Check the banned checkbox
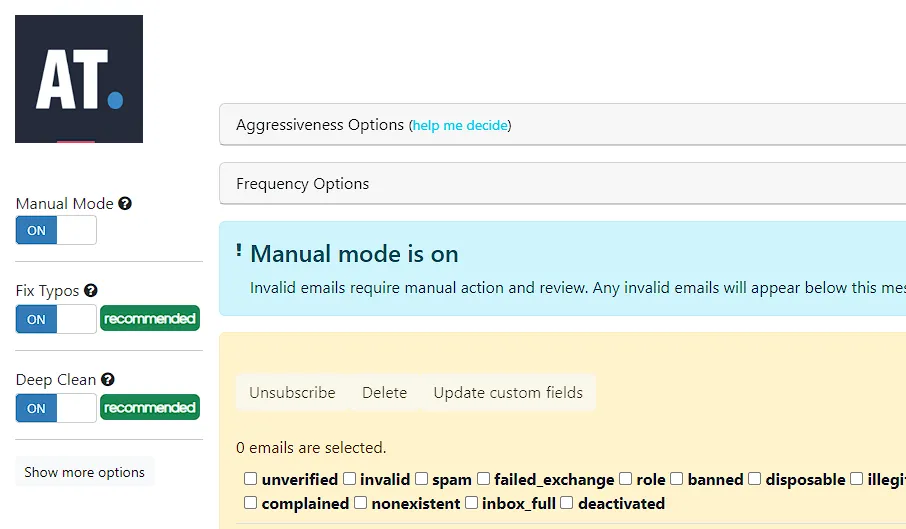 [677, 479]
